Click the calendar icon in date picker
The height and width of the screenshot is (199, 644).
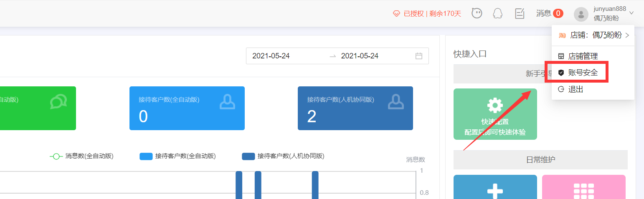click(419, 56)
